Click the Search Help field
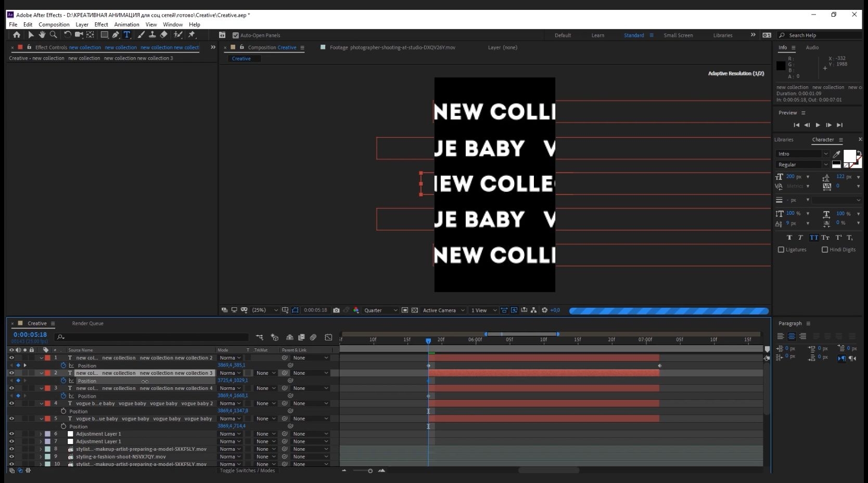 820,35
